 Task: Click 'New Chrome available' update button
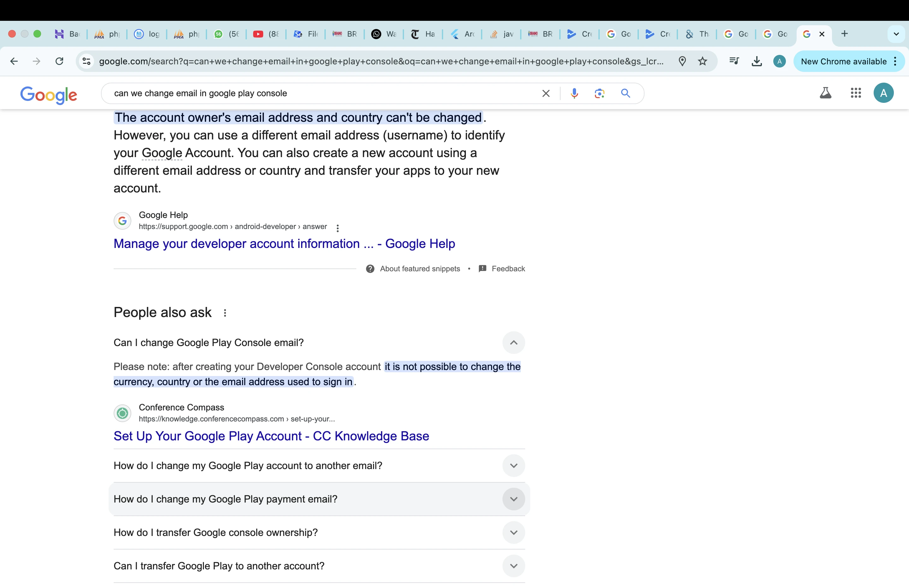click(x=844, y=61)
